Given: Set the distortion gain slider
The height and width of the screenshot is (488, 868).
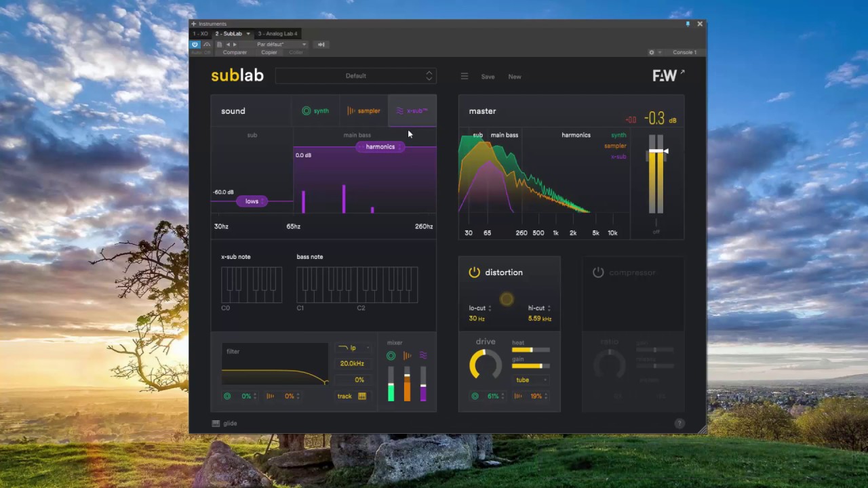Looking at the screenshot, I should click(x=530, y=366).
